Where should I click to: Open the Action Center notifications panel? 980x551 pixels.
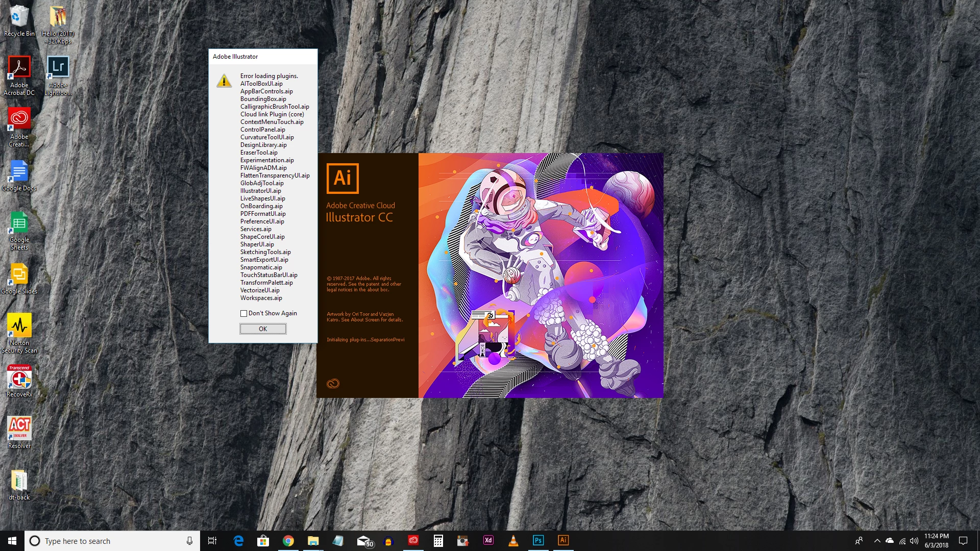coord(963,541)
